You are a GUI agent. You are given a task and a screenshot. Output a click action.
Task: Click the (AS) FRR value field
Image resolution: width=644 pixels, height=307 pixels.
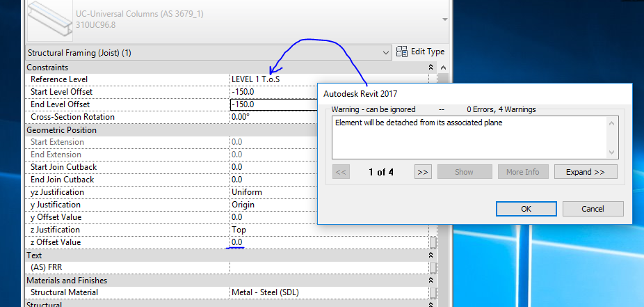[x=330, y=267]
